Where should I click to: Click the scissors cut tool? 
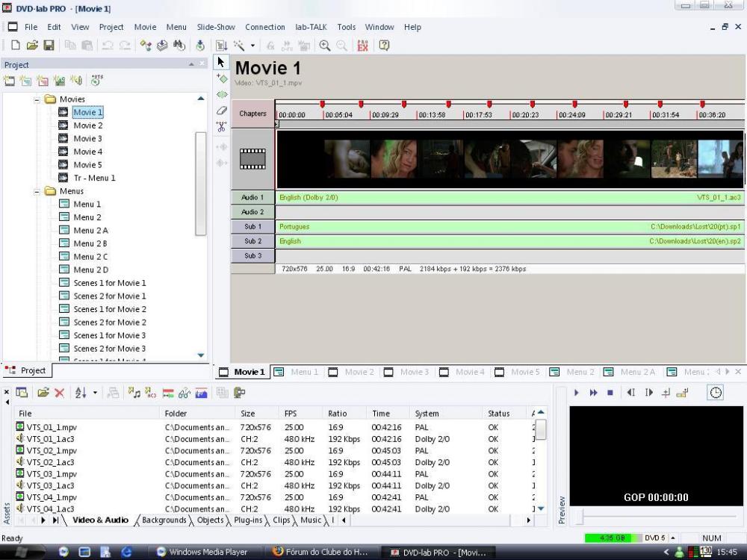tap(221, 127)
